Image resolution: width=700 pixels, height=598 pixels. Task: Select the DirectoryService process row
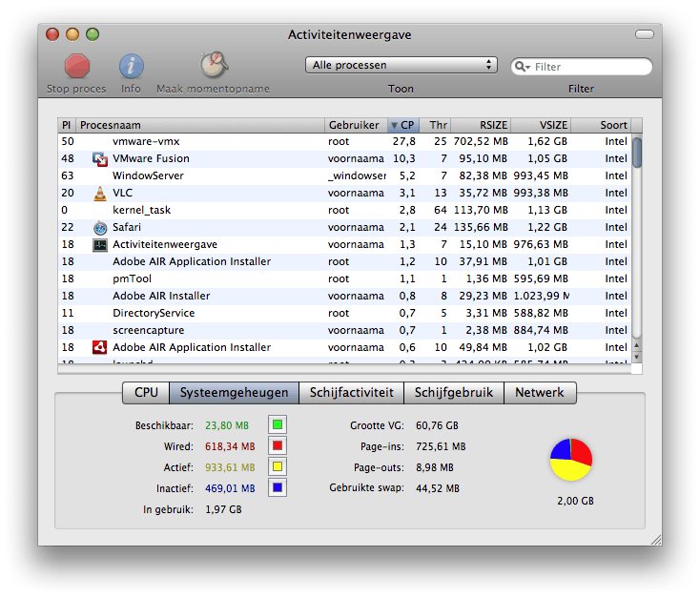click(x=344, y=314)
